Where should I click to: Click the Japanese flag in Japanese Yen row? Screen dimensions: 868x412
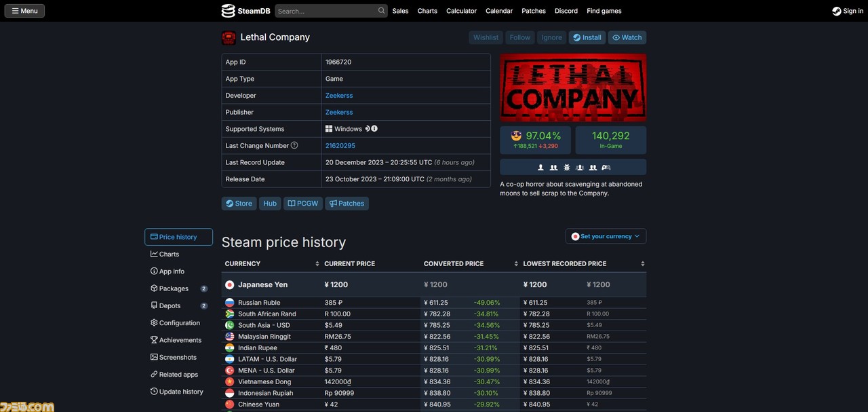click(x=230, y=285)
